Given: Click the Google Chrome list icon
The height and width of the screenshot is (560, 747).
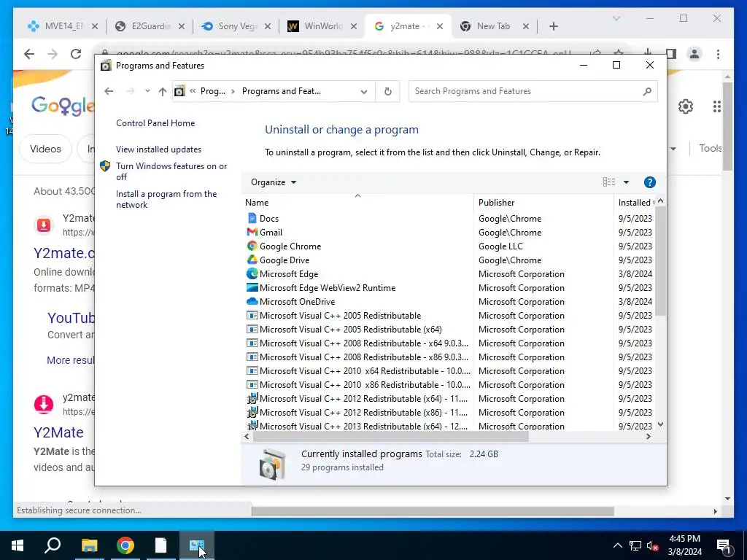Looking at the screenshot, I should (x=252, y=246).
